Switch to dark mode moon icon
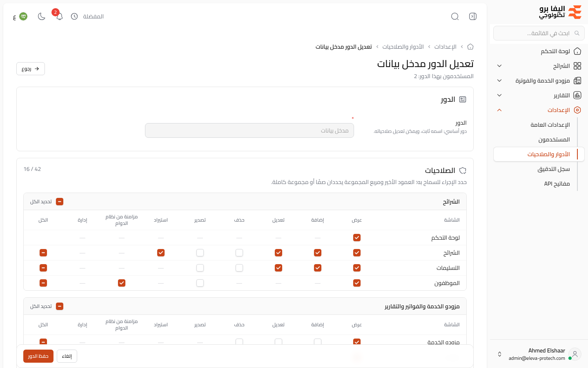 coord(41,16)
